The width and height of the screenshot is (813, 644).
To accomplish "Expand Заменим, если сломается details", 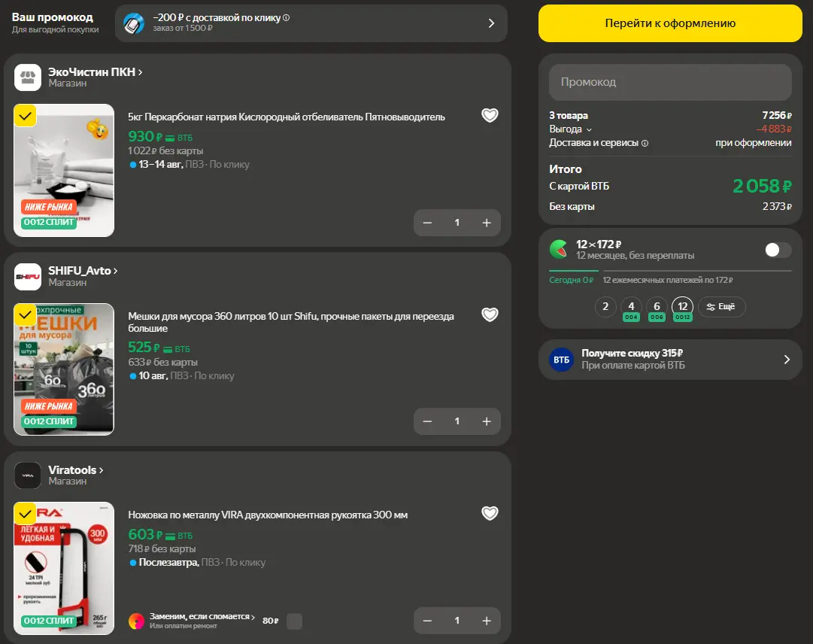I will (202, 616).
